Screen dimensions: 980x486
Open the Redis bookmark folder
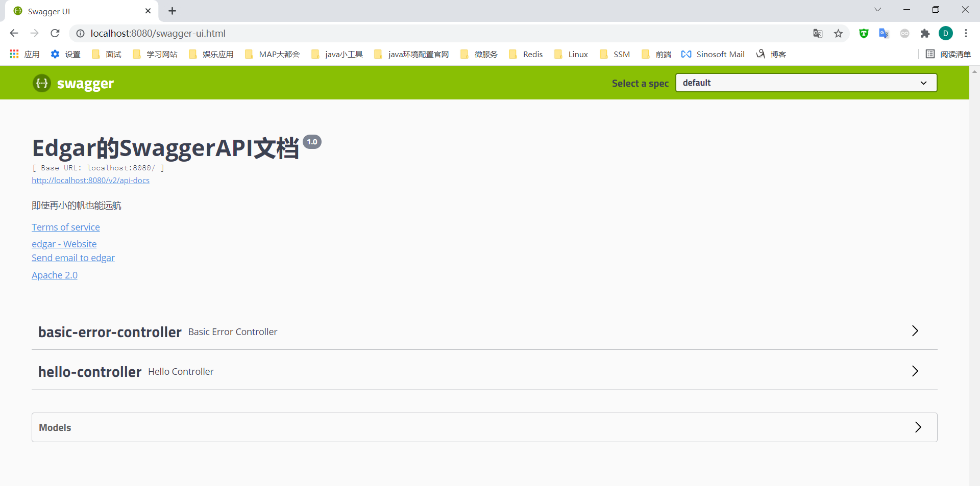click(x=526, y=54)
